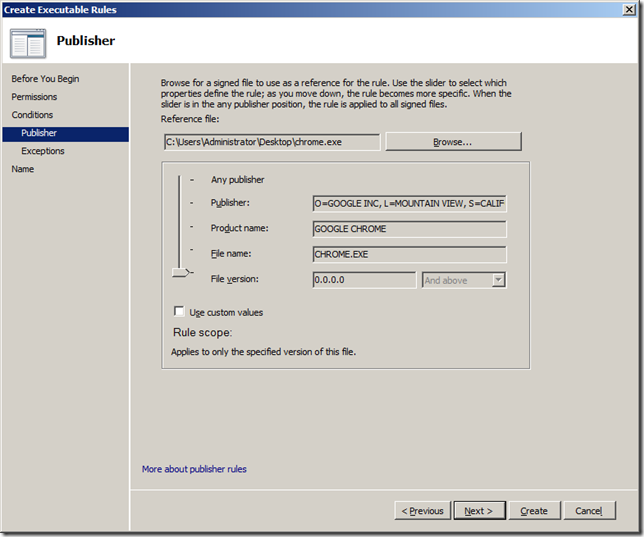
Task: Click the File version field 0.0.0.0
Action: [x=363, y=280]
